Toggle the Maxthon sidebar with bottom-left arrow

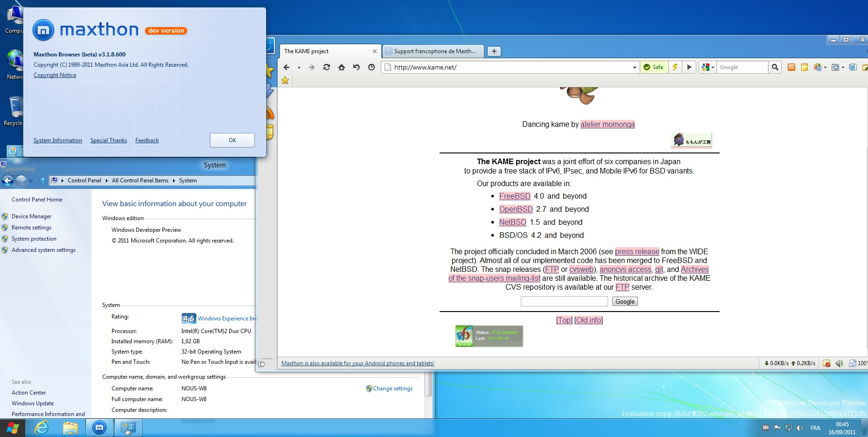coord(262,364)
